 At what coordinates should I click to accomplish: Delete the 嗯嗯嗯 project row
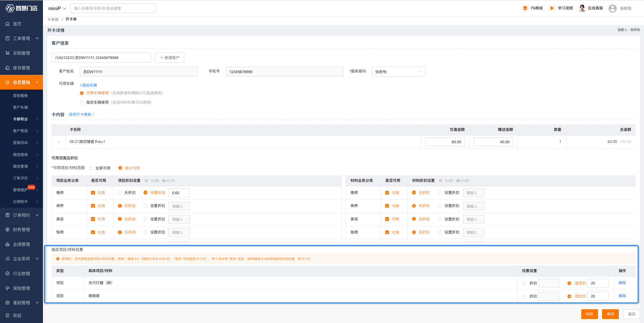coord(622,296)
